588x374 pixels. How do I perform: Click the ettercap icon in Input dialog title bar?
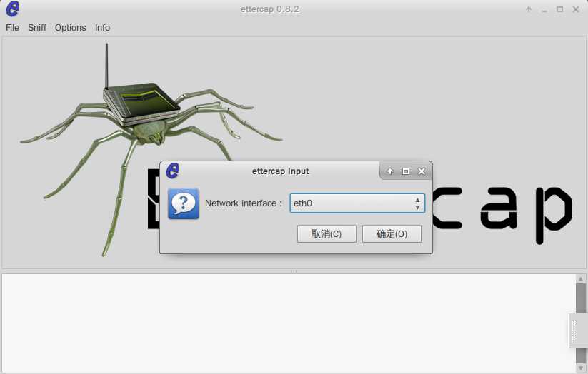click(x=172, y=171)
